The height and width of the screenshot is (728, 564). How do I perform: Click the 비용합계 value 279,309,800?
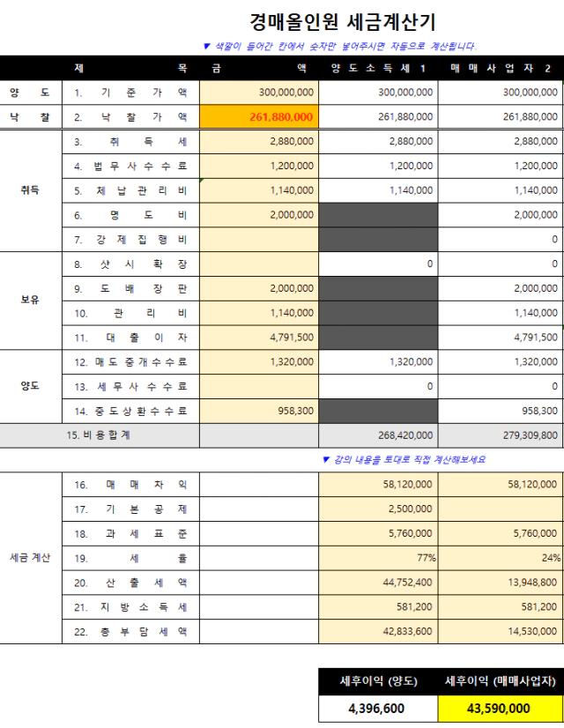click(501, 435)
